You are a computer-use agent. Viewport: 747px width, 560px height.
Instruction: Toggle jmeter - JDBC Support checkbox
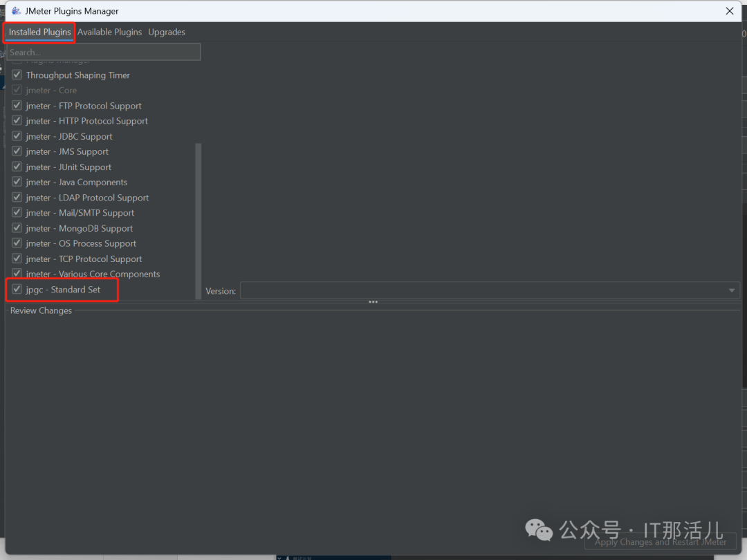17,136
